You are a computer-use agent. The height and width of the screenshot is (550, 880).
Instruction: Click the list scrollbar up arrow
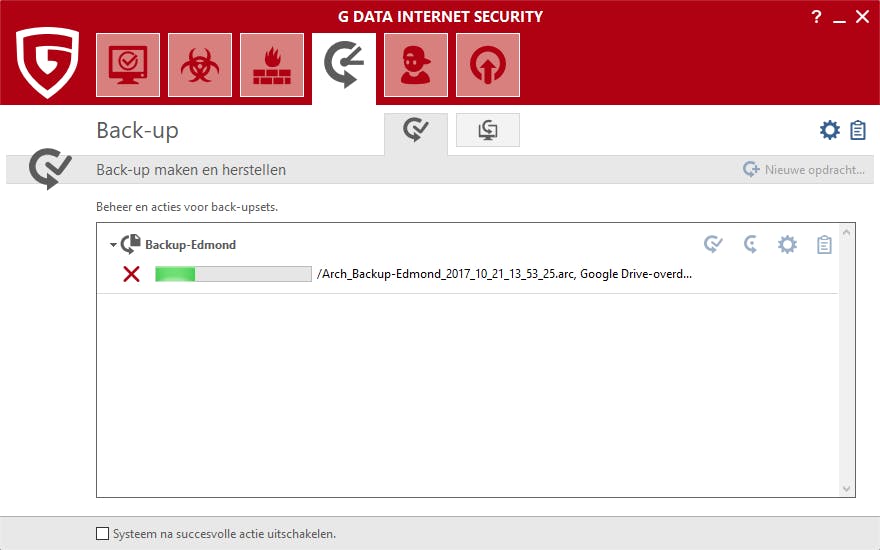click(846, 232)
